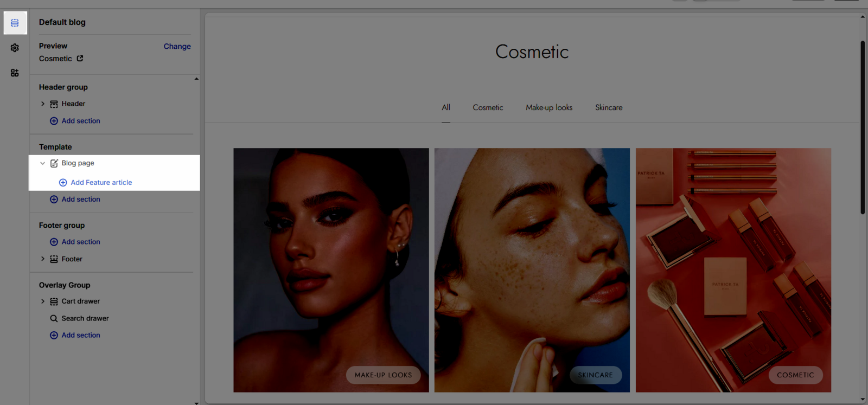Image resolution: width=868 pixels, height=405 pixels.
Task: Switch to the Make-up looks blog tab
Action: (548, 107)
